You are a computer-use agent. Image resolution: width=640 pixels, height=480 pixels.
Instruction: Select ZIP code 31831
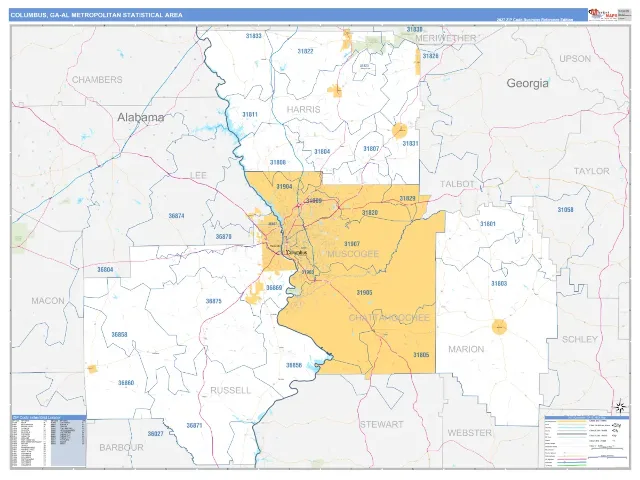point(410,144)
